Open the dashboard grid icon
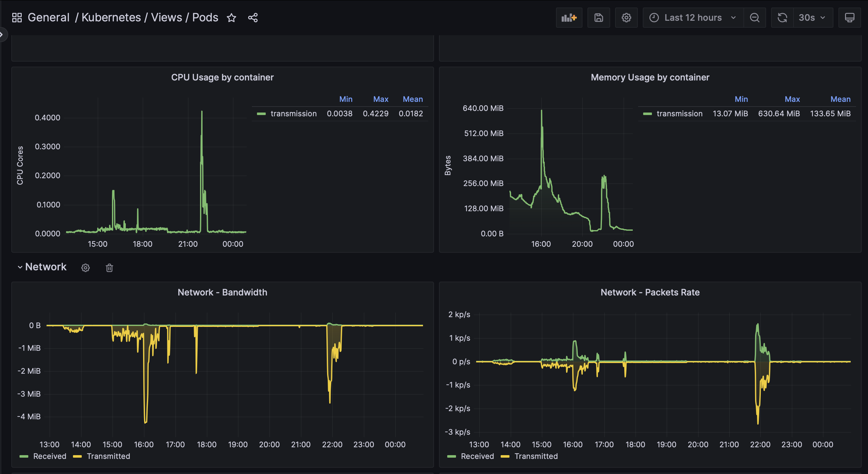This screenshot has height=474, width=868. [17, 18]
